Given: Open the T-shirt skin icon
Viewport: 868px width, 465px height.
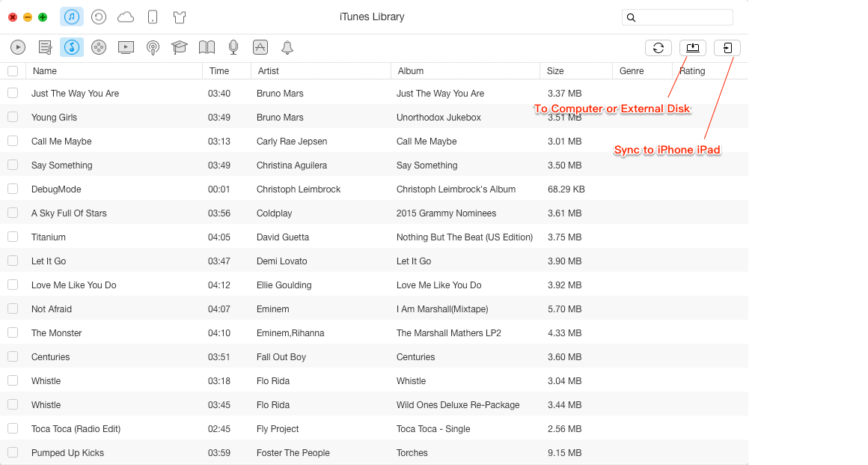Looking at the screenshot, I should click(180, 17).
